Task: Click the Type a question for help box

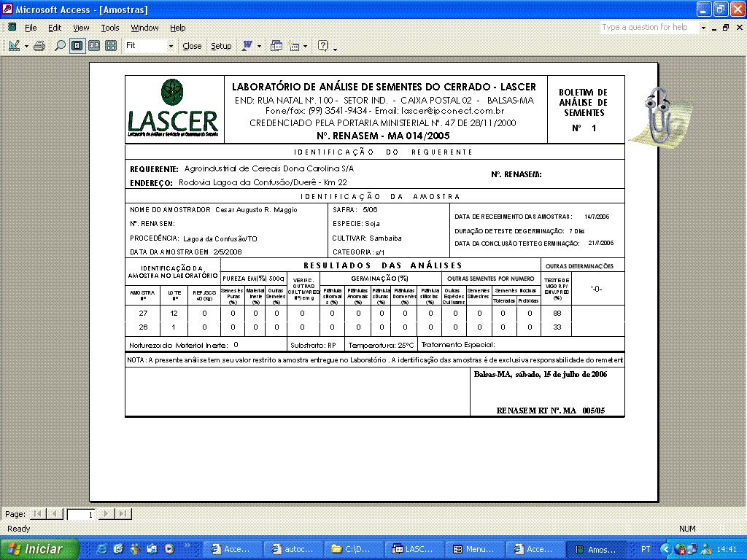Action: tap(649, 27)
